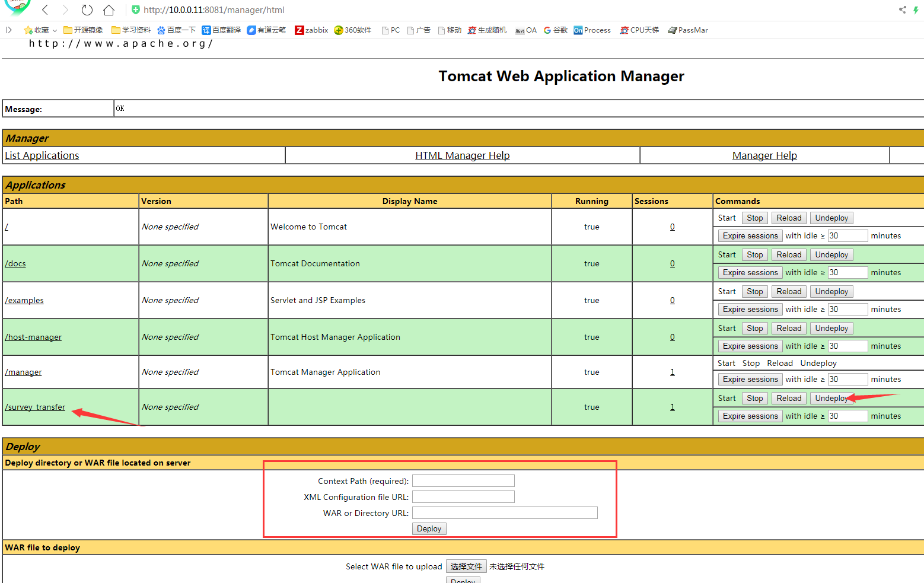Screen dimensions: 924x583
Task: Refresh the page with the reload icon
Action: (x=87, y=9)
